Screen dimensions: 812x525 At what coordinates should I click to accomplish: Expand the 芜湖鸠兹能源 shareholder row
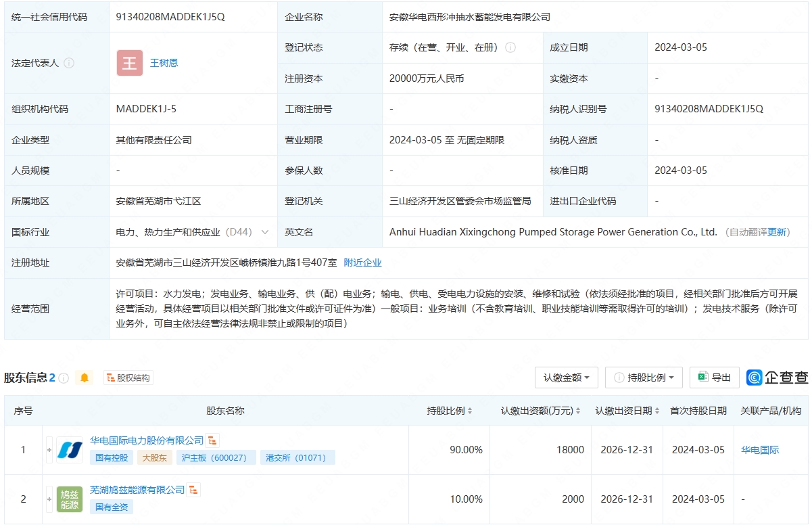point(49,499)
